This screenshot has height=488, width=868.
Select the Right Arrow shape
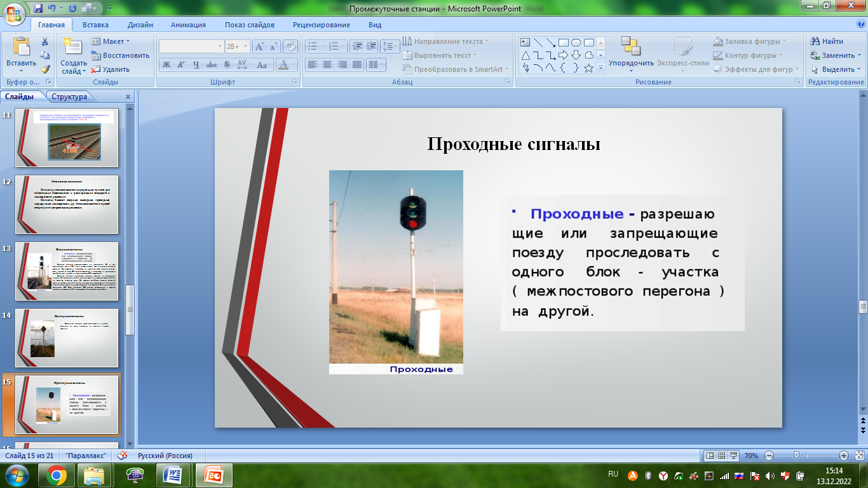click(x=563, y=55)
